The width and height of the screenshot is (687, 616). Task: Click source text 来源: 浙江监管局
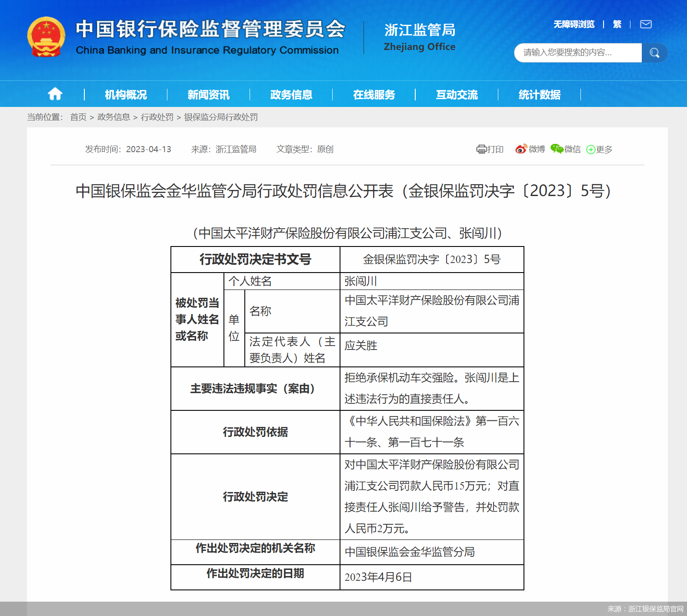223,149
